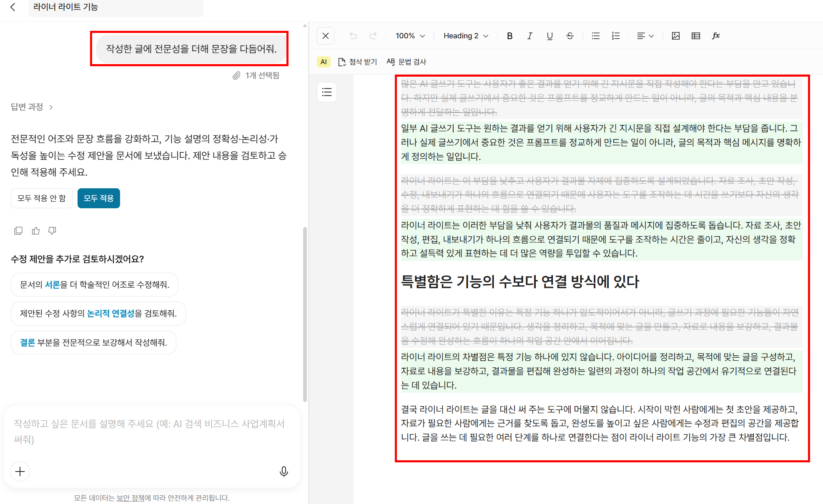823x504 pixels.
Task: Click response text starting 전문적인 어조와 문장 흐름을
Action: coord(149,155)
